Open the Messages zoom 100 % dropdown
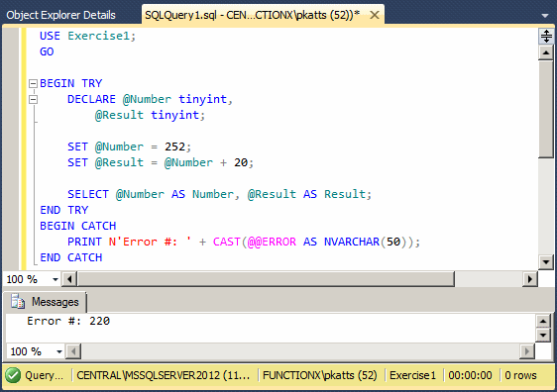The width and height of the screenshot is (557, 392). pos(58,351)
